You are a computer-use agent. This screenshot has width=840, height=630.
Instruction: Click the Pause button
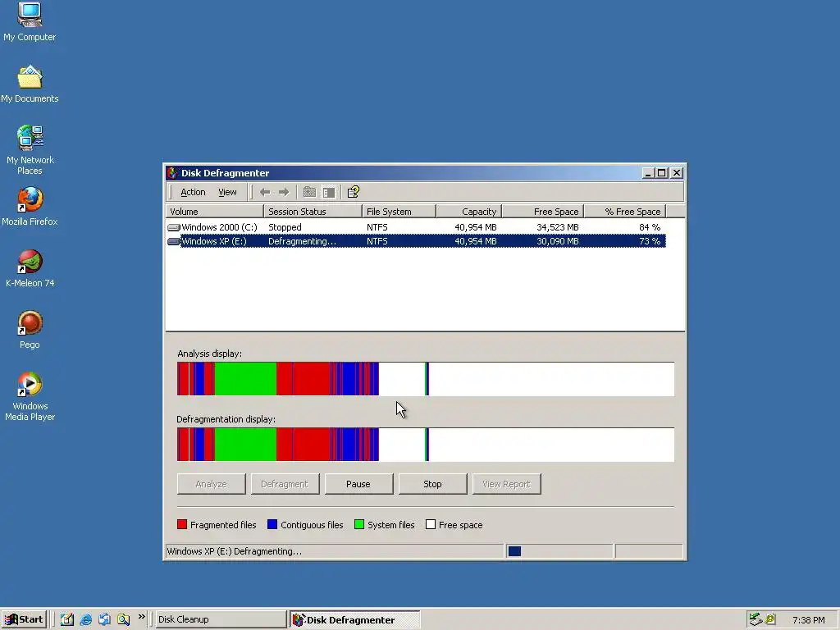point(358,484)
